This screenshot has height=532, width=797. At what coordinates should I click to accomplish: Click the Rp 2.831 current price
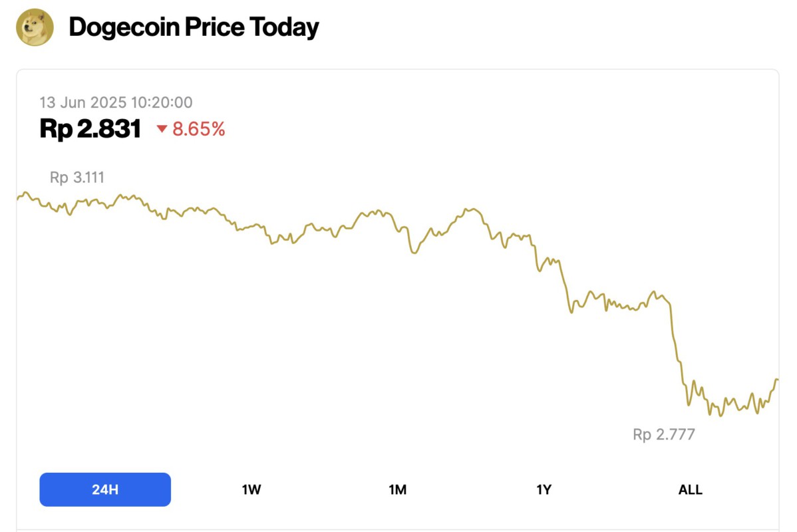click(x=90, y=129)
